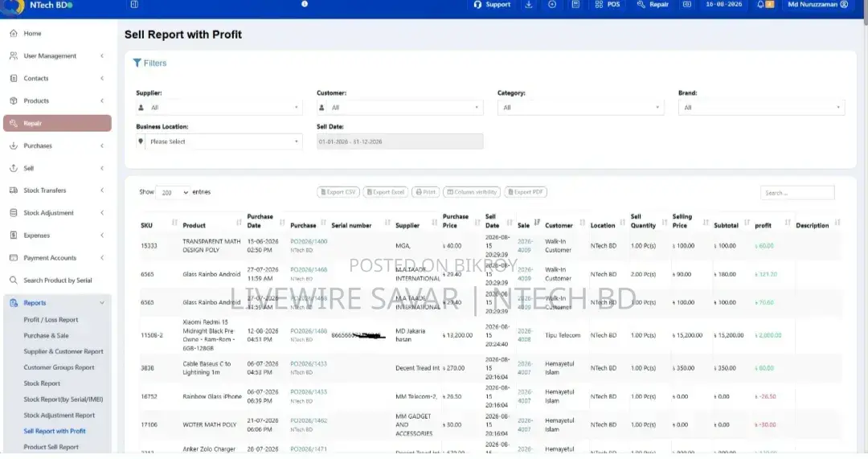Expand Stock Transfers sidebar menu

(57, 191)
